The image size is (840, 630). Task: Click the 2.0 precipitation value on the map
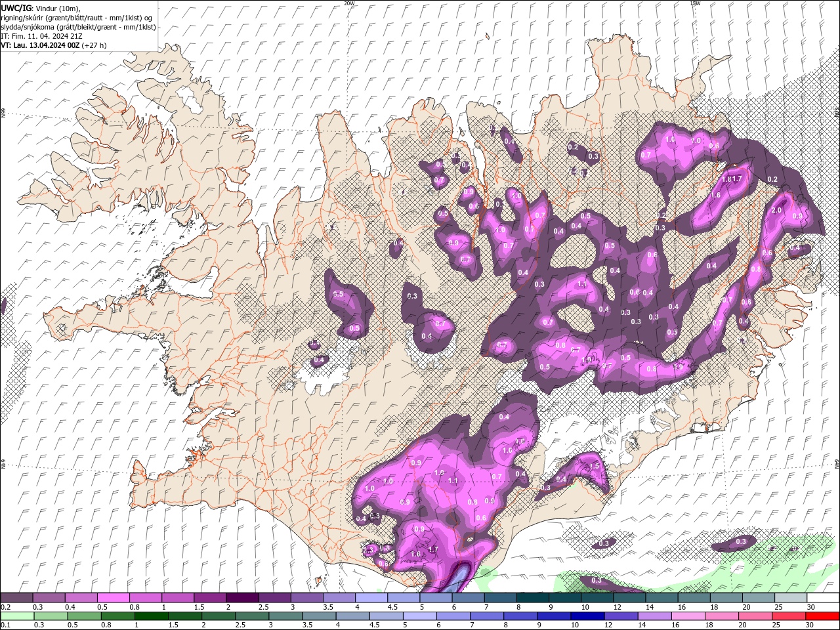(776, 210)
